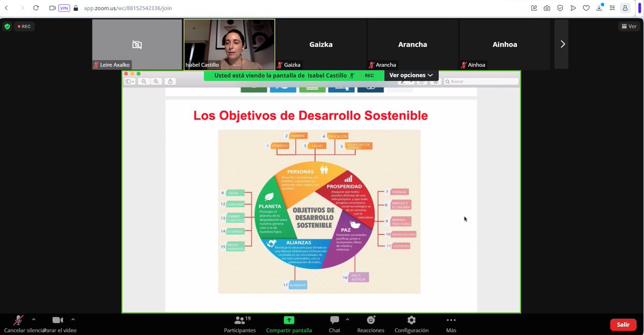Click browser send/flow arrow icon
This screenshot has height=335, width=644.
point(573,8)
